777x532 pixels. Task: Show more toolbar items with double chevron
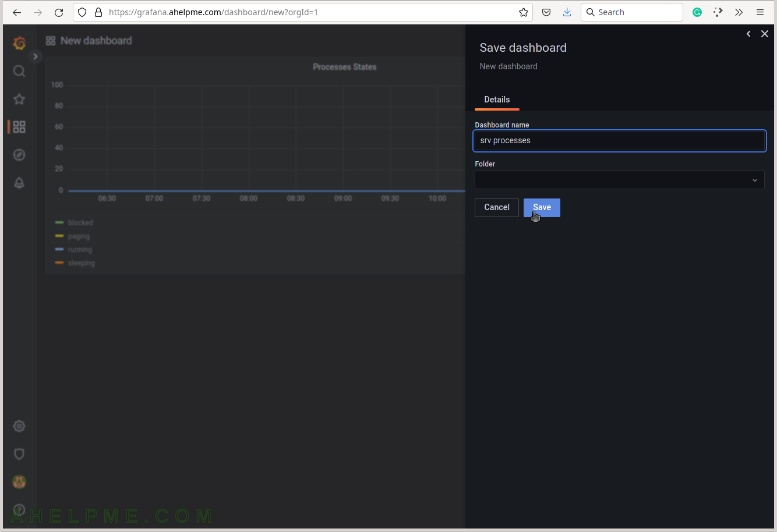[x=739, y=12]
